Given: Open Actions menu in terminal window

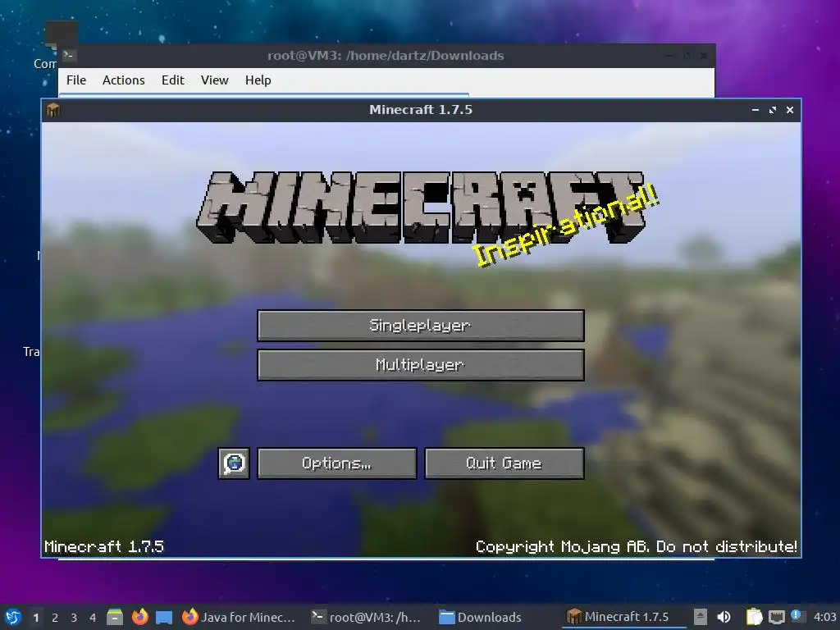Looking at the screenshot, I should click(124, 80).
